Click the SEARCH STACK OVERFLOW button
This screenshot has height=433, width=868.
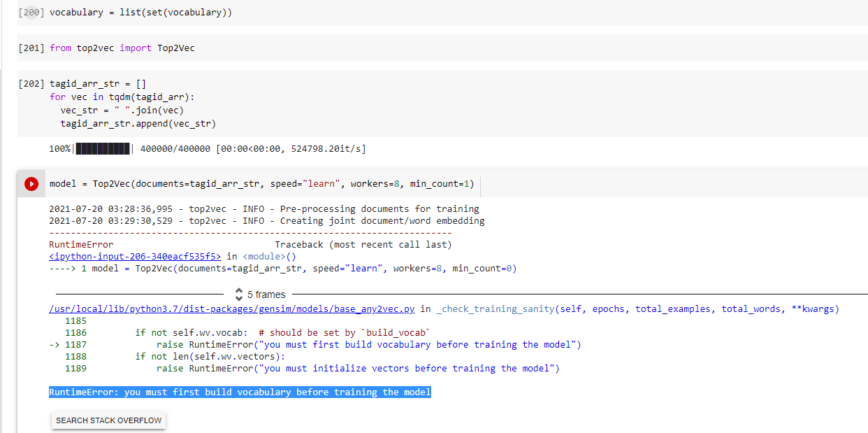pyautogui.click(x=108, y=420)
